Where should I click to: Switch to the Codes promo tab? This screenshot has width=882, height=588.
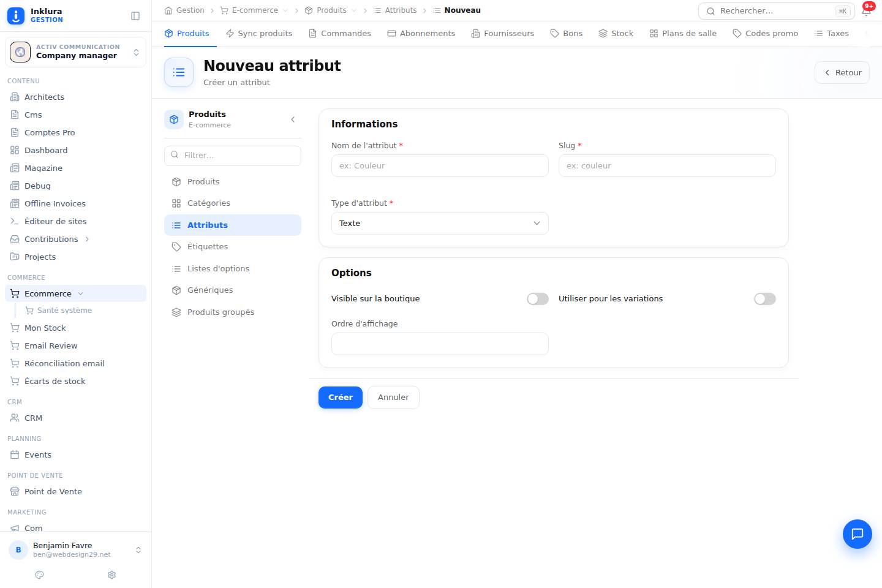766,33
